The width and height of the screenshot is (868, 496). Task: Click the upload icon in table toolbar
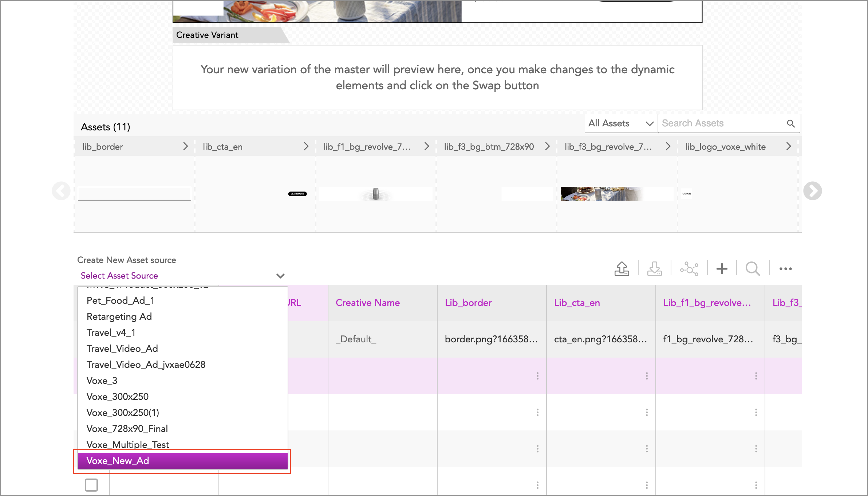coord(622,269)
